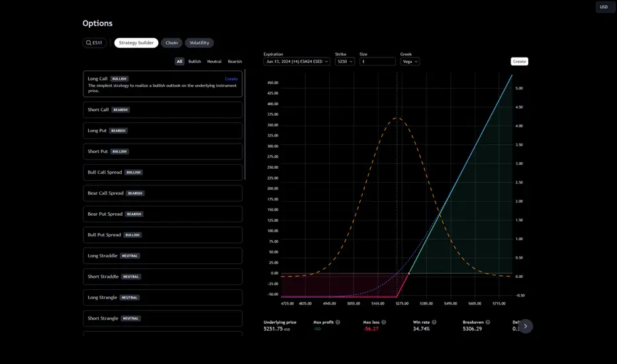617x364 pixels.
Task: Select the Long Straddle strategy
Action: [x=162, y=255]
